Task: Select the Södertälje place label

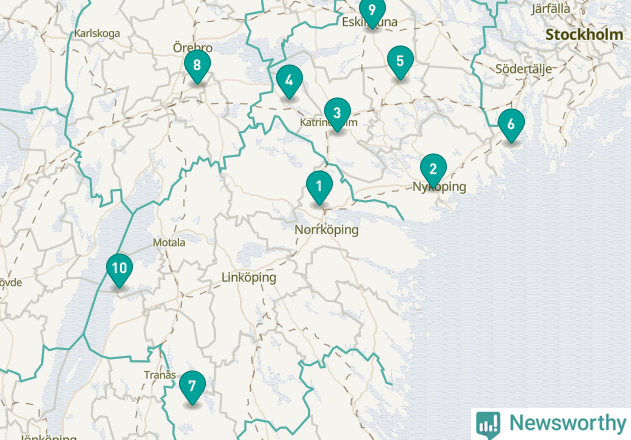Action: pyautogui.click(x=524, y=69)
